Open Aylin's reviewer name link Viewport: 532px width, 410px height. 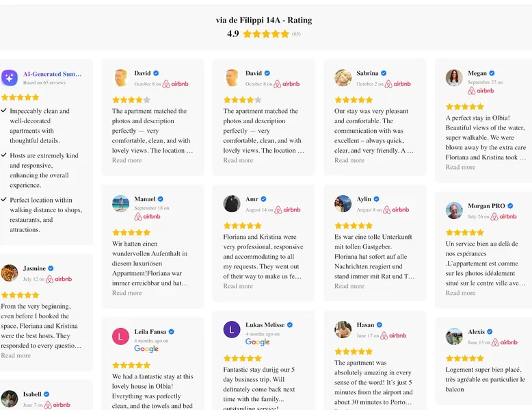pos(364,199)
